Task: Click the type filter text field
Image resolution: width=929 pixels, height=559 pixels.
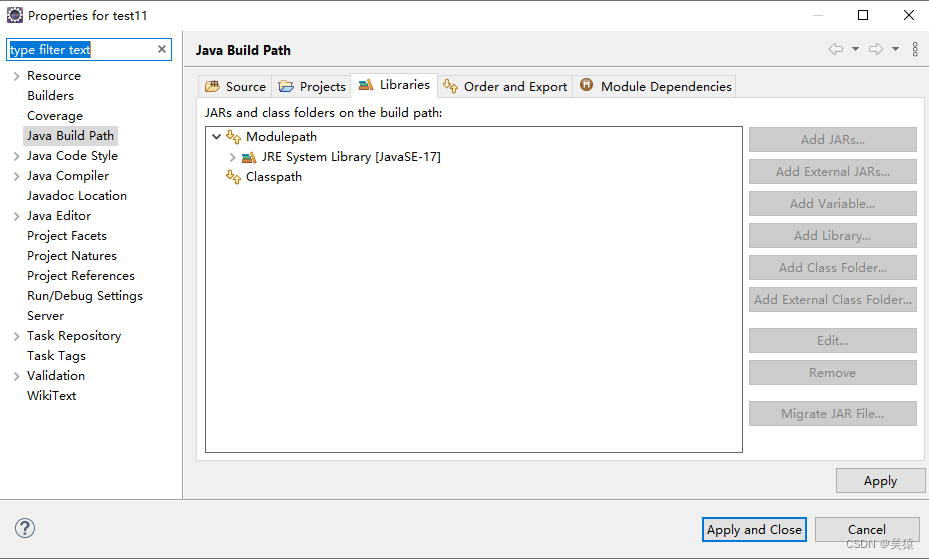Action: pos(82,50)
